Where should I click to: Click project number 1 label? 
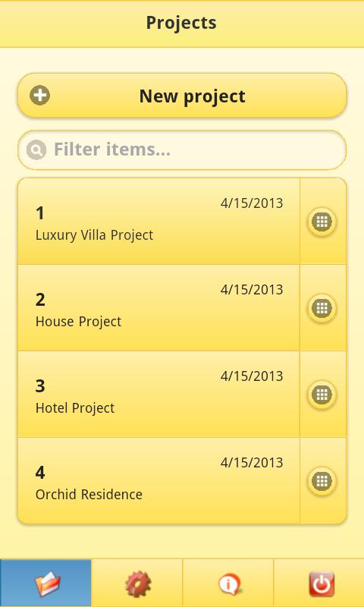point(40,213)
